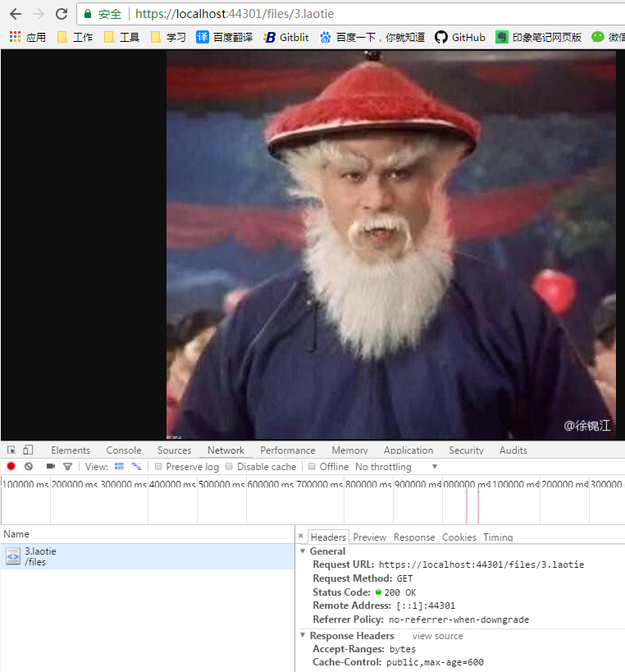
Task: Switch to the Preview detail tab
Action: 370,537
